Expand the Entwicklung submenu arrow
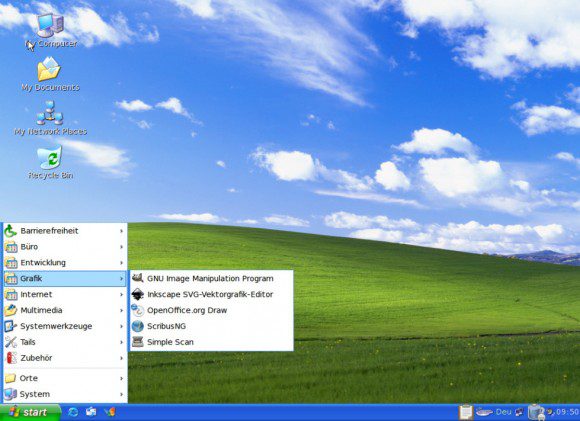Screen dimensions: 580x421 tap(121, 263)
